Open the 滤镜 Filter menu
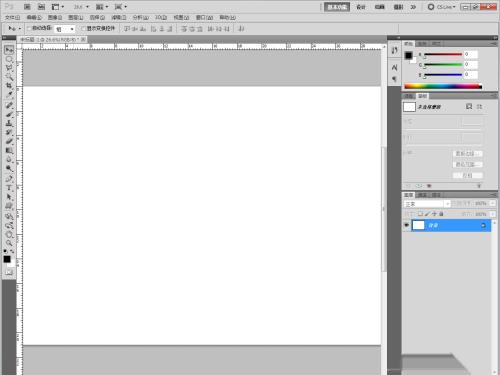 tap(119, 17)
